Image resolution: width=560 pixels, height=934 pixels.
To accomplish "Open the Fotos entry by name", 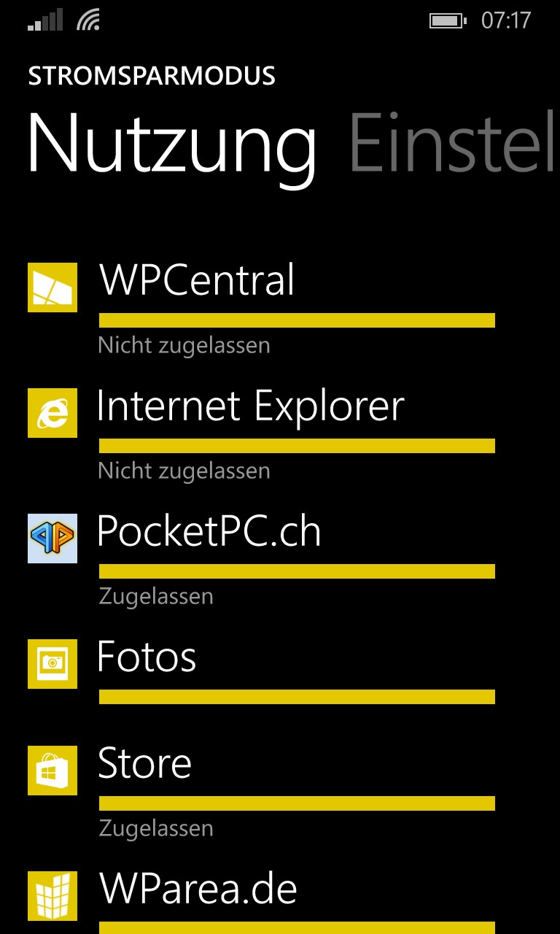I will 147,657.
